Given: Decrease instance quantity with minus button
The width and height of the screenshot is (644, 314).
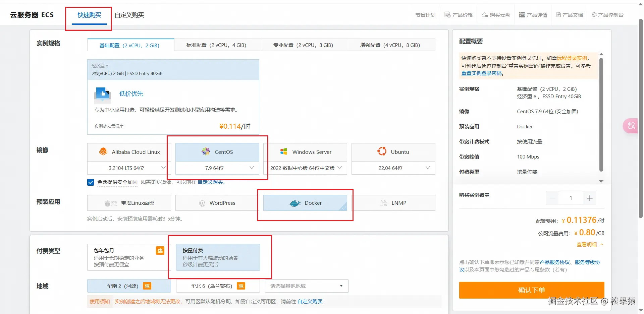Looking at the screenshot, I should click(552, 198).
